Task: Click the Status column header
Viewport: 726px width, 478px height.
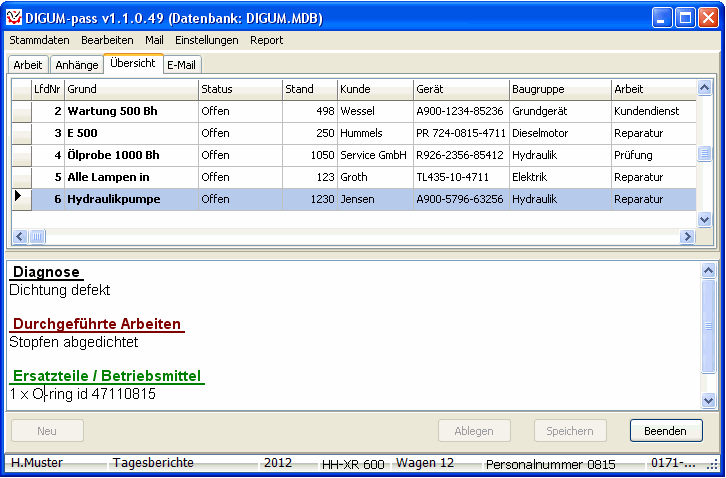Action: [x=239, y=89]
